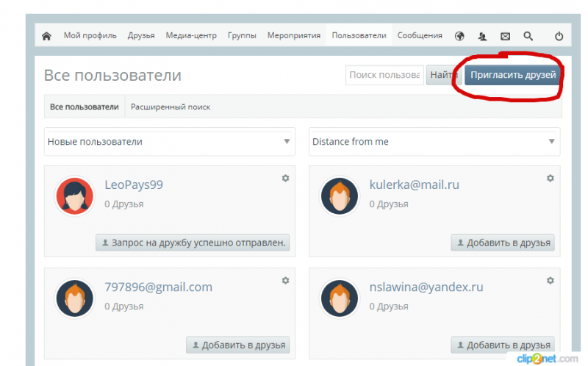
Task: Open Сообщения menu item
Action: tap(420, 35)
